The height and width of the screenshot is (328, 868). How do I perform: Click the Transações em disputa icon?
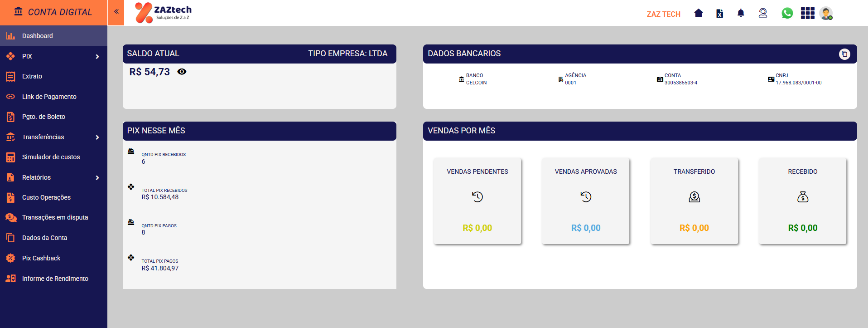pos(11,217)
